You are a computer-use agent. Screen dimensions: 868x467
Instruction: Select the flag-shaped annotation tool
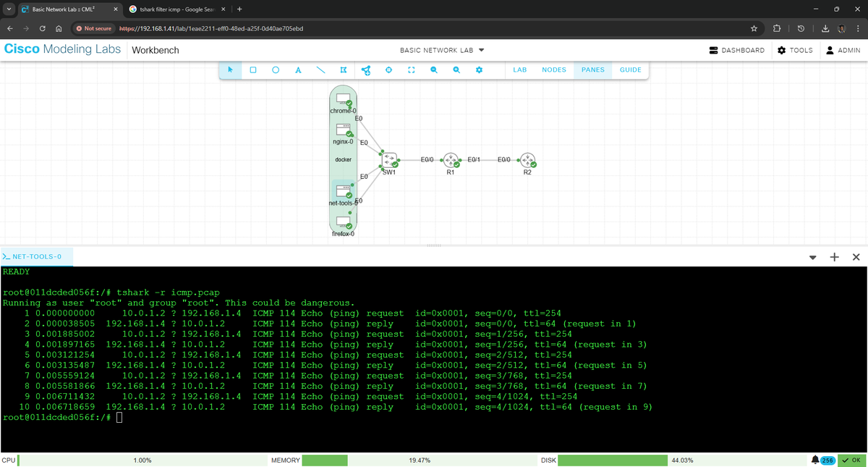point(344,70)
